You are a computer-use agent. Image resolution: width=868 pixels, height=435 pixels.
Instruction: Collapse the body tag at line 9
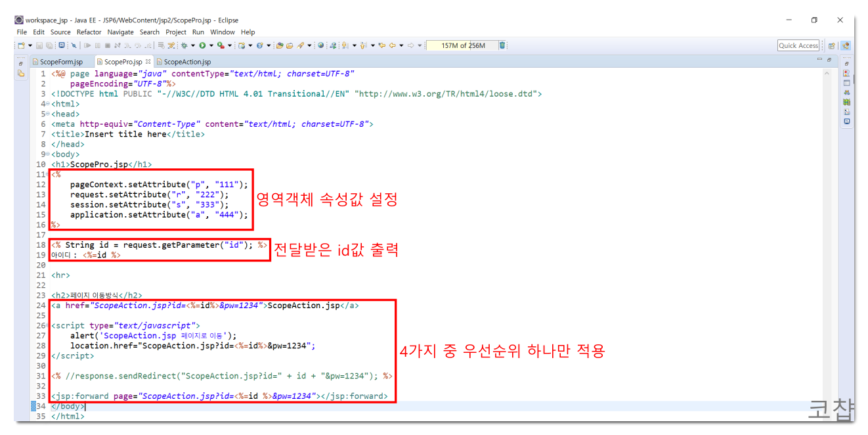click(48, 154)
